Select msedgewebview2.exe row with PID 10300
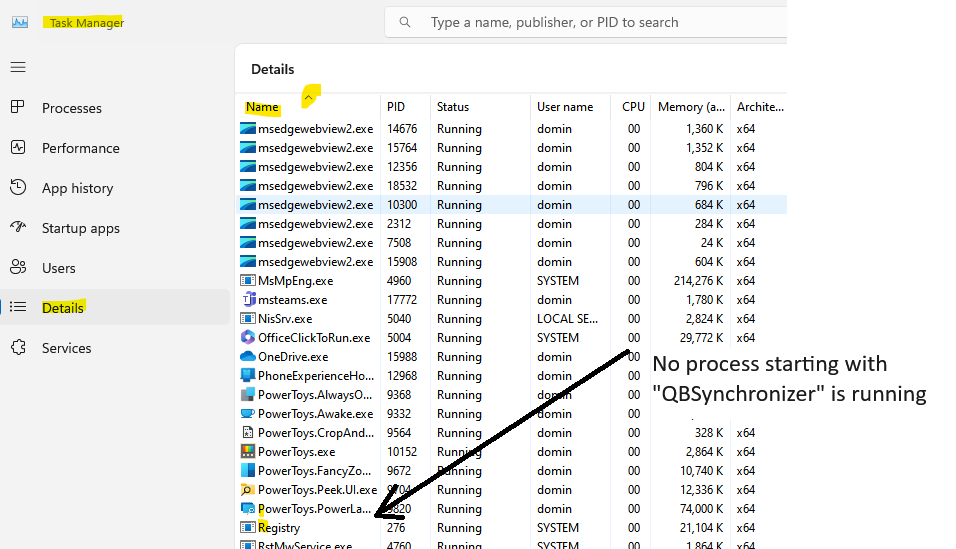Screen dimensions: 956x549 (512, 205)
